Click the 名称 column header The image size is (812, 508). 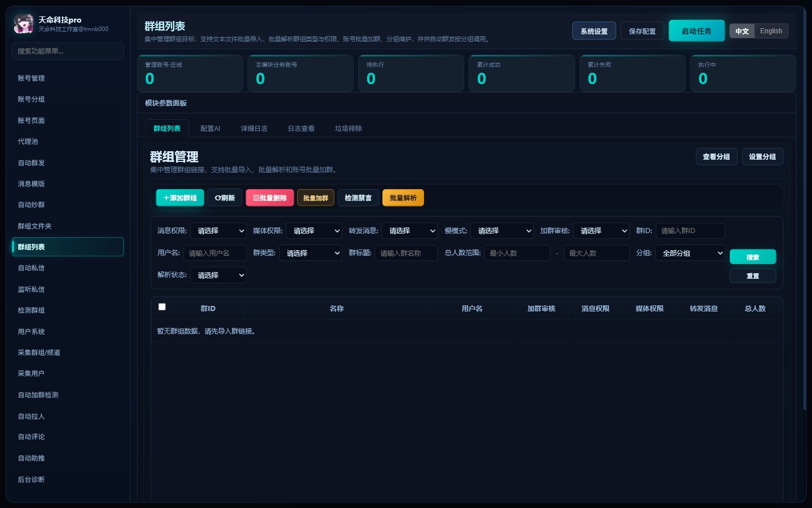tap(337, 309)
